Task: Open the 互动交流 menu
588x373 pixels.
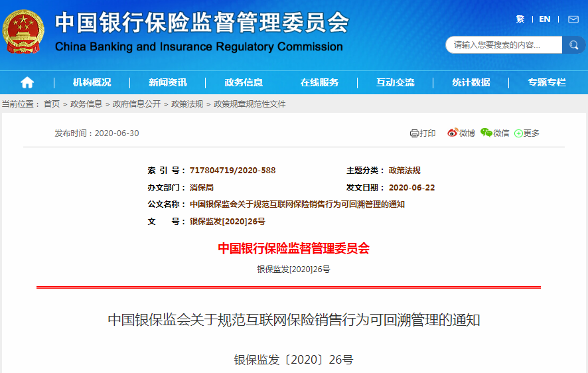Action: pos(396,82)
